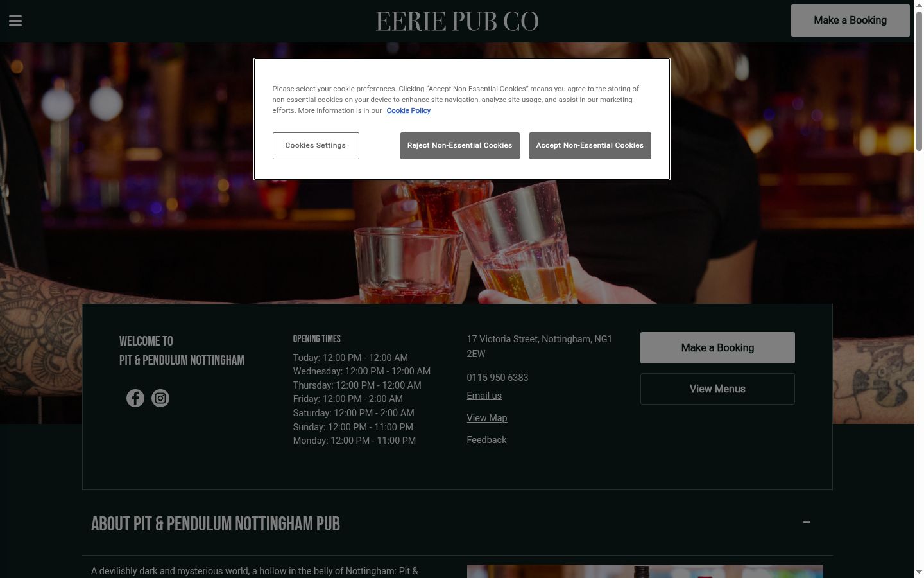This screenshot has width=924, height=578.
Task: Open the hamburger navigation menu
Action: (x=15, y=21)
